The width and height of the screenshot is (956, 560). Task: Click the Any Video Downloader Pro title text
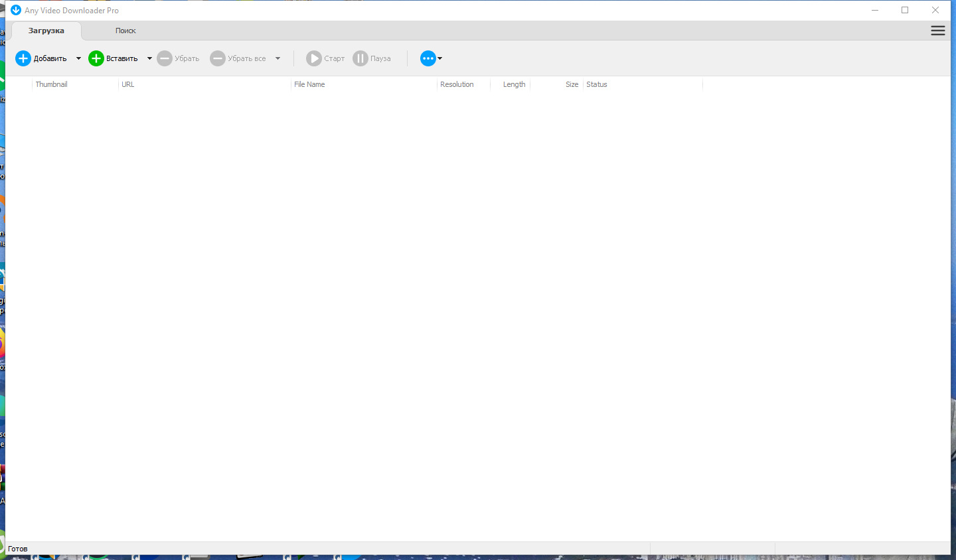click(x=72, y=11)
